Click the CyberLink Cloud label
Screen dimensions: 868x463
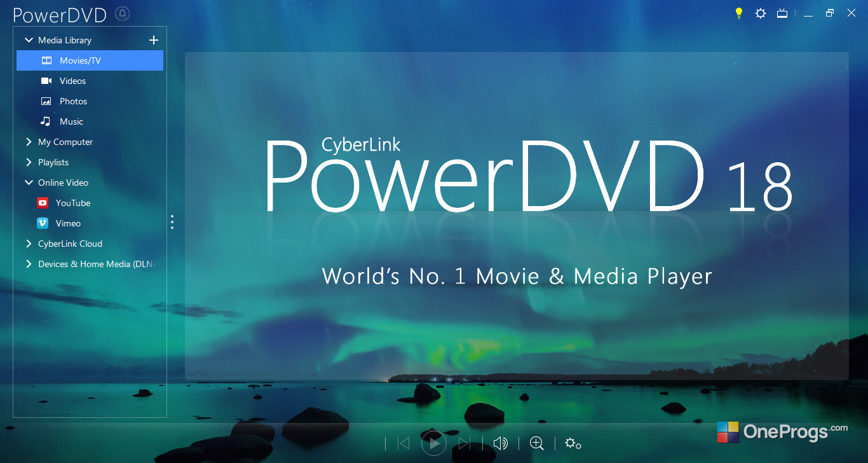pyautogui.click(x=70, y=244)
